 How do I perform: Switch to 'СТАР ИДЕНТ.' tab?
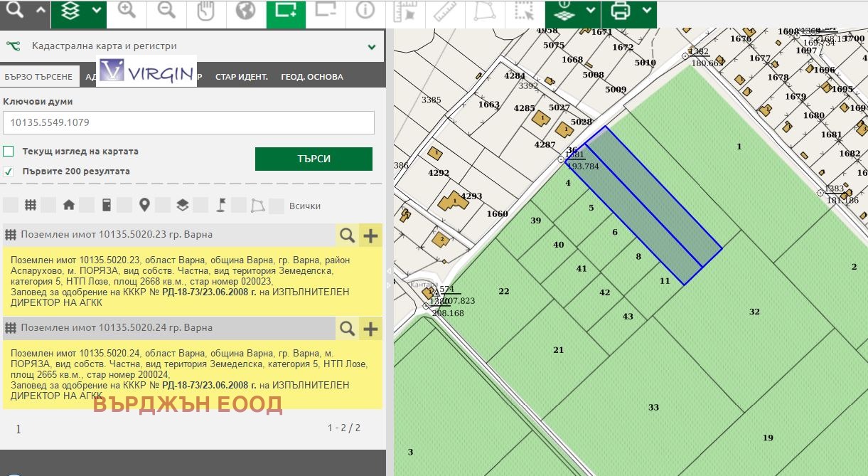(241, 77)
